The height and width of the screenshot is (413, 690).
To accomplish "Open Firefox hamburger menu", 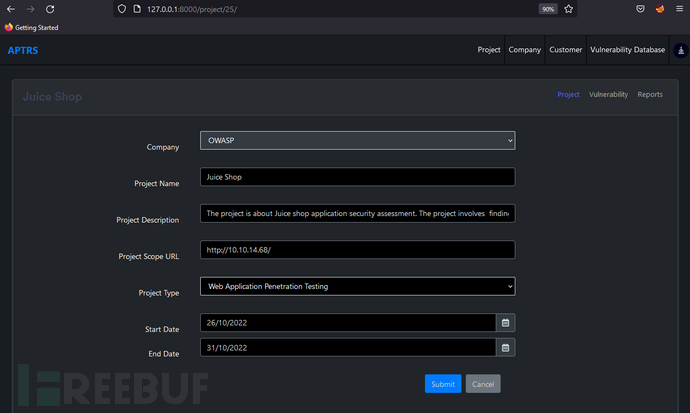I will click(x=680, y=9).
